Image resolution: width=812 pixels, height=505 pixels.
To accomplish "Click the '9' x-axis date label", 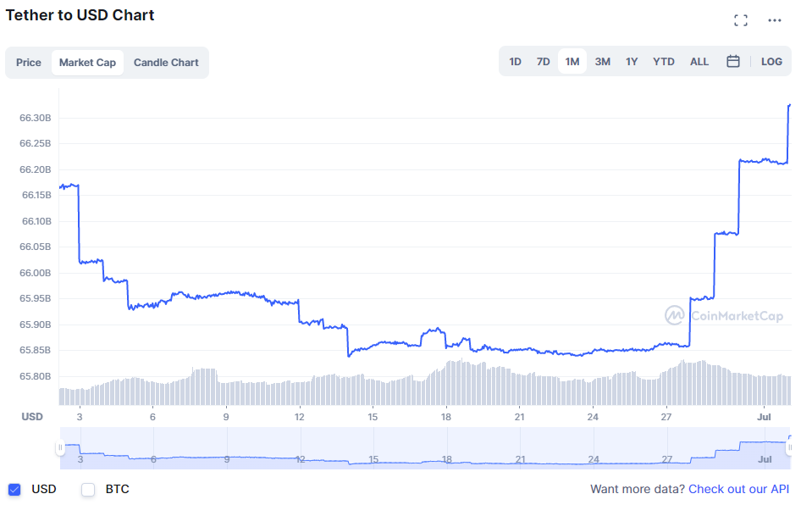I will pyautogui.click(x=226, y=417).
